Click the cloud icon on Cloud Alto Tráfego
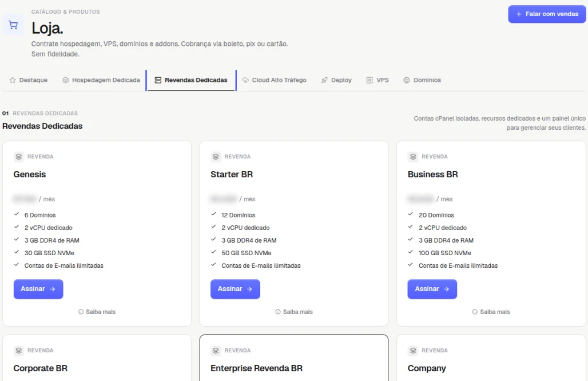 [245, 80]
